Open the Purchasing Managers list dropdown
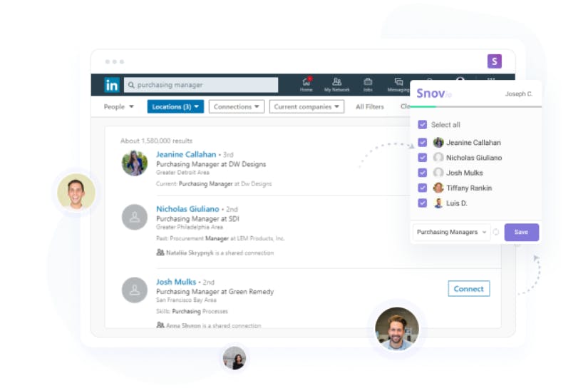 click(451, 232)
